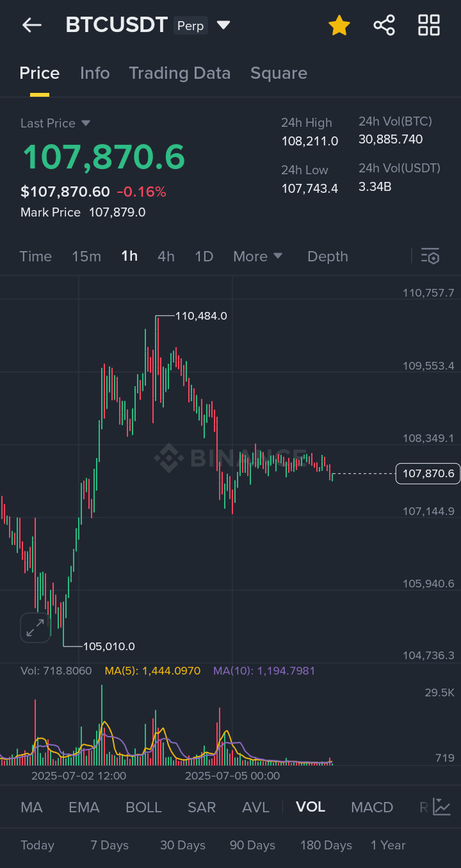Screen dimensions: 461x868
Task: Tap the share icon
Action: [x=384, y=26]
